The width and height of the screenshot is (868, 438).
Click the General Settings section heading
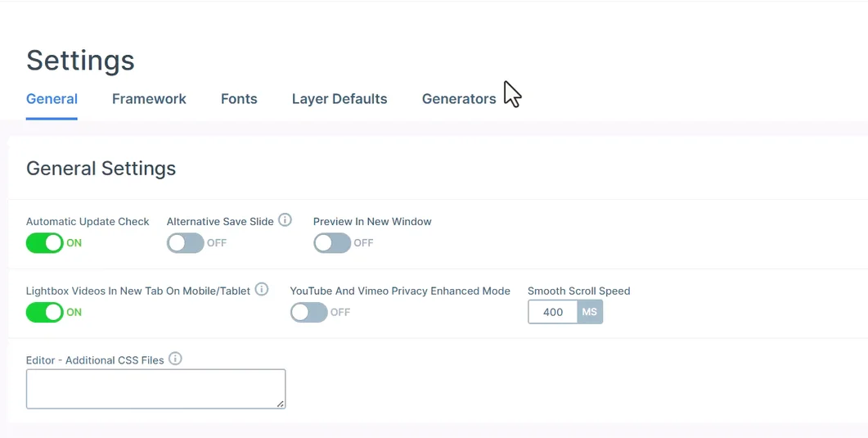(101, 169)
